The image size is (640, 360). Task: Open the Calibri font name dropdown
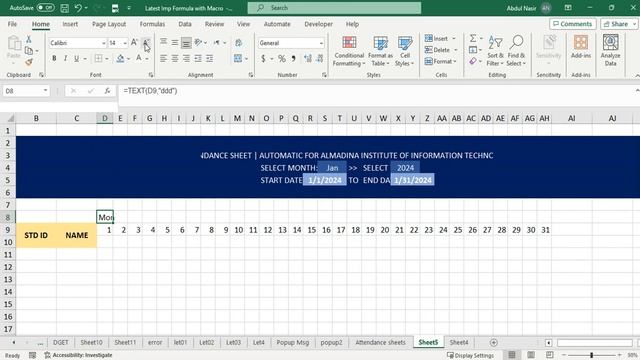coord(103,43)
